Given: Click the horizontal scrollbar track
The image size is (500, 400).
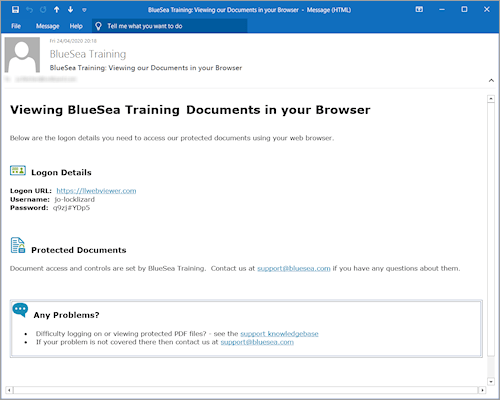Looking at the screenshot, I should tap(246, 390).
